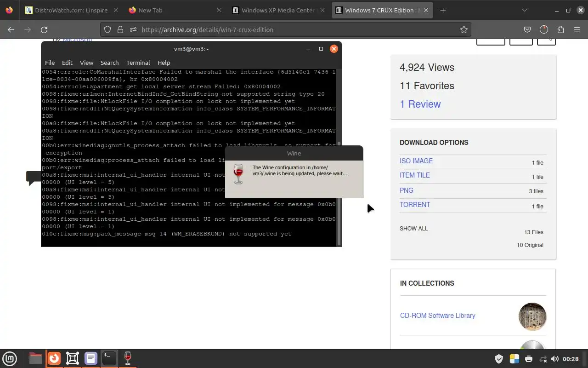This screenshot has width=588, height=368.
Task: Click the 13 Files count text
Action: tap(534, 232)
